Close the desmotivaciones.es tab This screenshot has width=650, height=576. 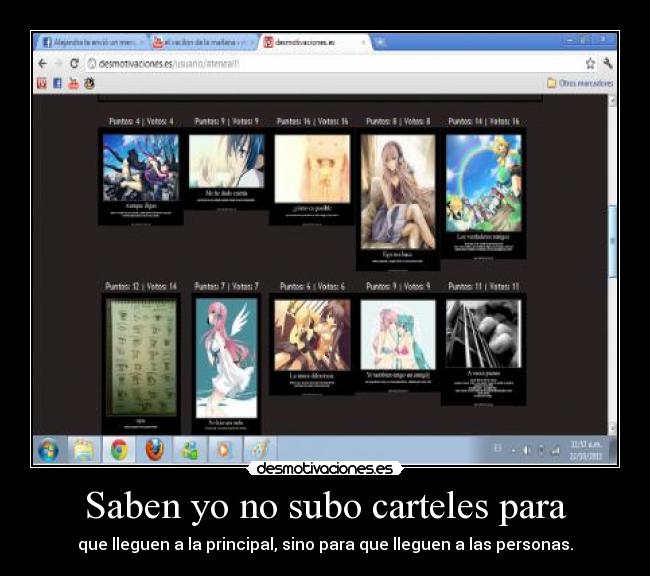(x=364, y=42)
